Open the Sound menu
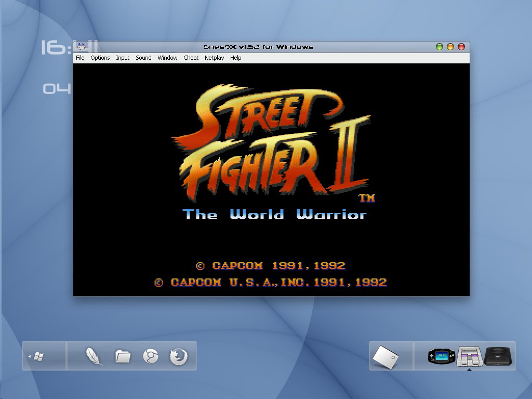The height and width of the screenshot is (399, 532). pos(143,58)
